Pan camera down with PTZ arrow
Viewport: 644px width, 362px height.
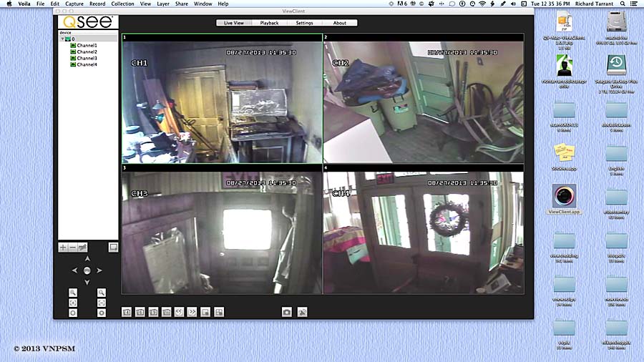(x=87, y=283)
